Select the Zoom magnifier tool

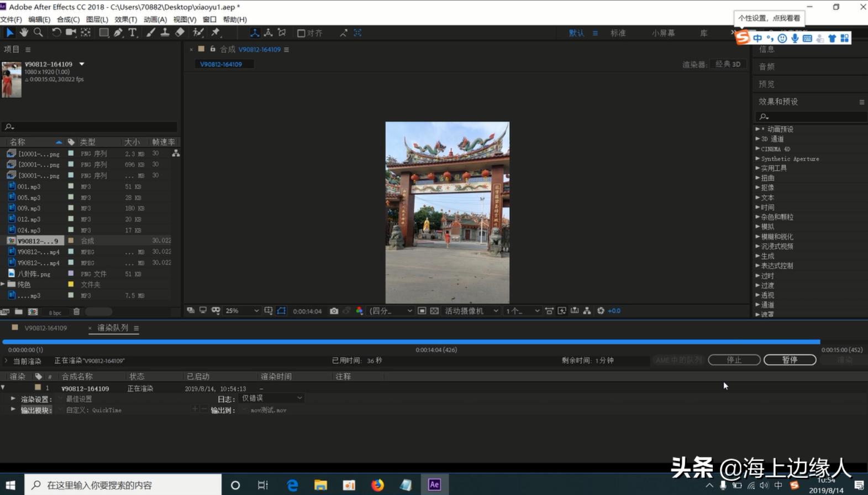[x=38, y=33]
